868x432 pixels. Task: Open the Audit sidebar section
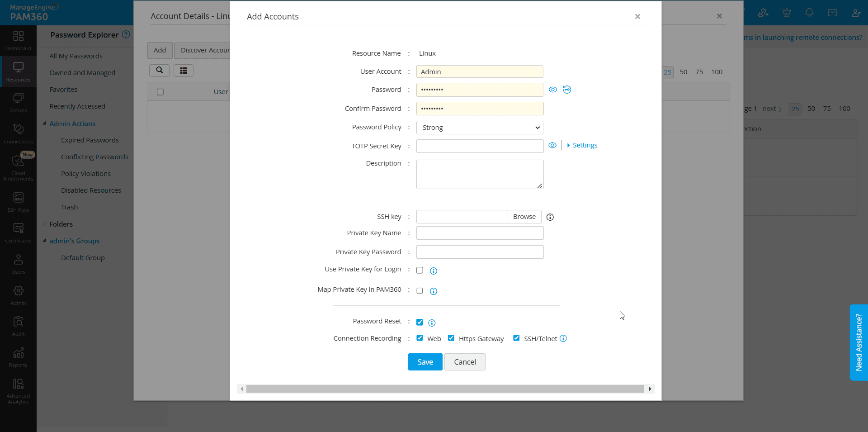point(18,326)
